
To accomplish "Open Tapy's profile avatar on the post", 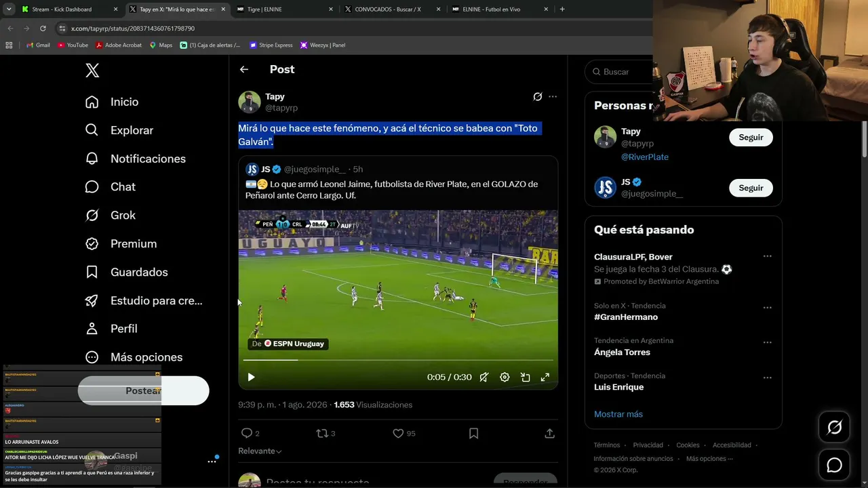I will click(x=250, y=102).
